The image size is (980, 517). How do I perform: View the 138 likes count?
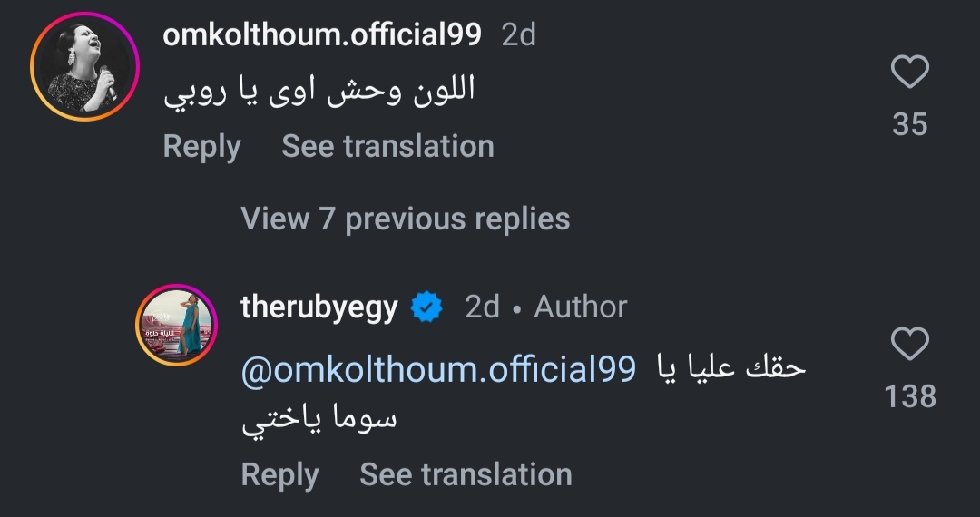(x=909, y=396)
